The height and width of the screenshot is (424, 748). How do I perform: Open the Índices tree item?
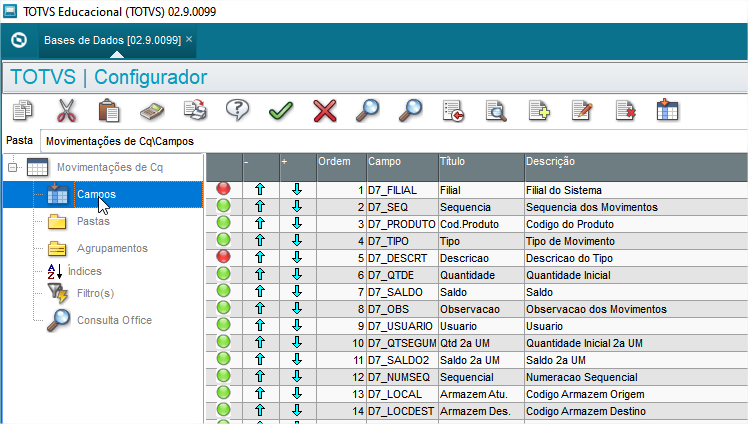[x=84, y=271]
